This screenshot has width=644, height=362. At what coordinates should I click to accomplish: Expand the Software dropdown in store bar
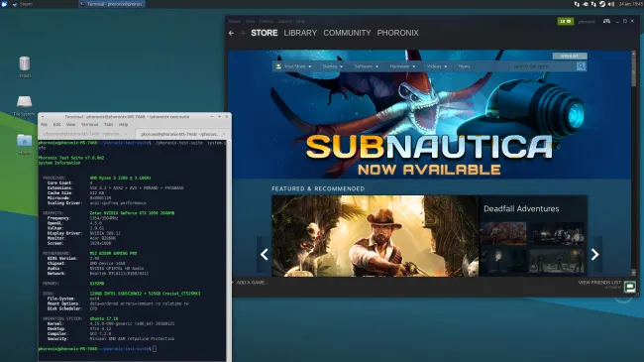pos(366,66)
